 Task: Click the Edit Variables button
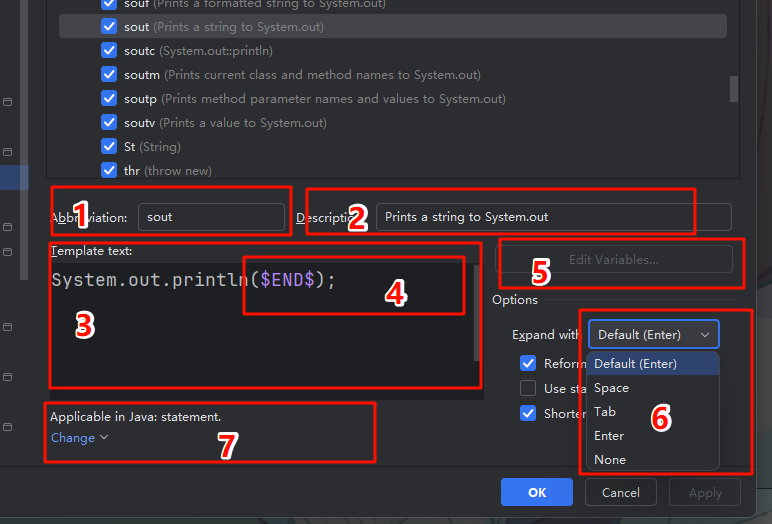tap(614, 260)
